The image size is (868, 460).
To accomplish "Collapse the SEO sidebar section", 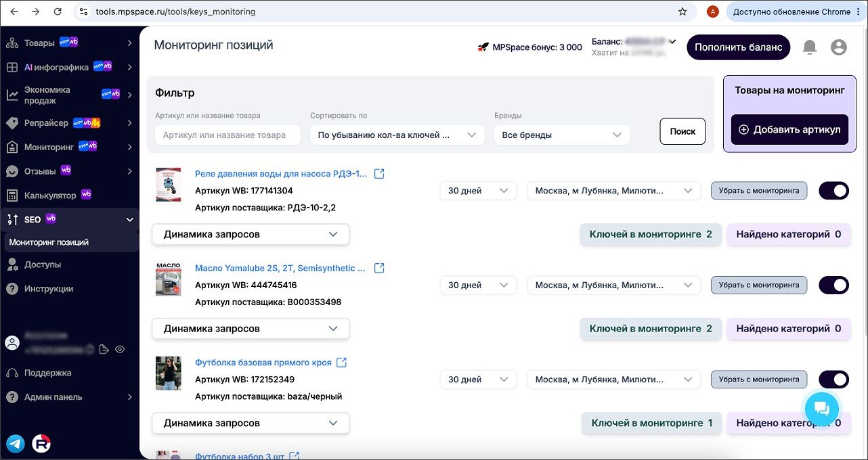I will click(69, 220).
